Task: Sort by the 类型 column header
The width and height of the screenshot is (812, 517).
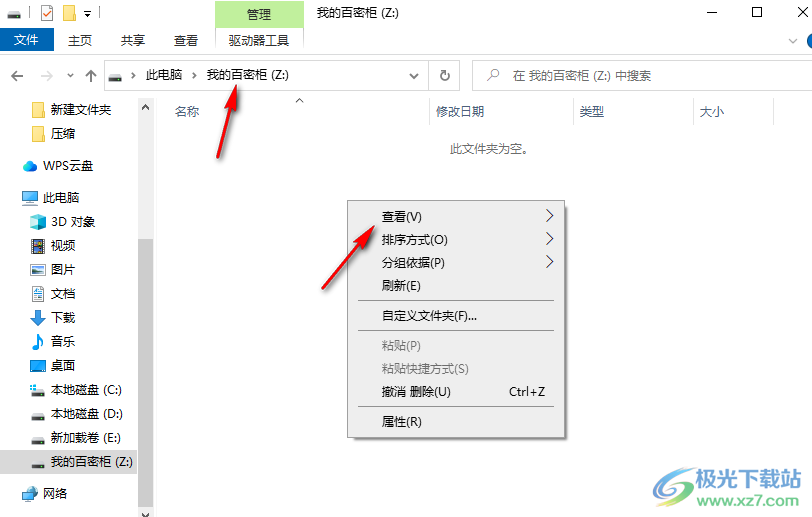Action: [x=591, y=111]
